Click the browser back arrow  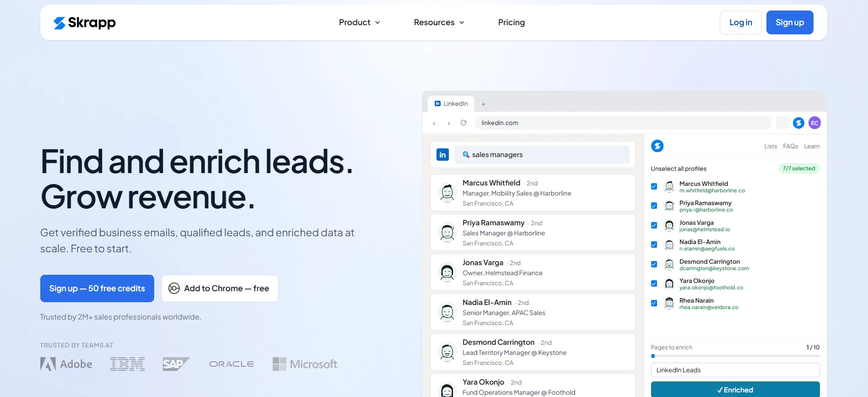[x=434, y=123]
